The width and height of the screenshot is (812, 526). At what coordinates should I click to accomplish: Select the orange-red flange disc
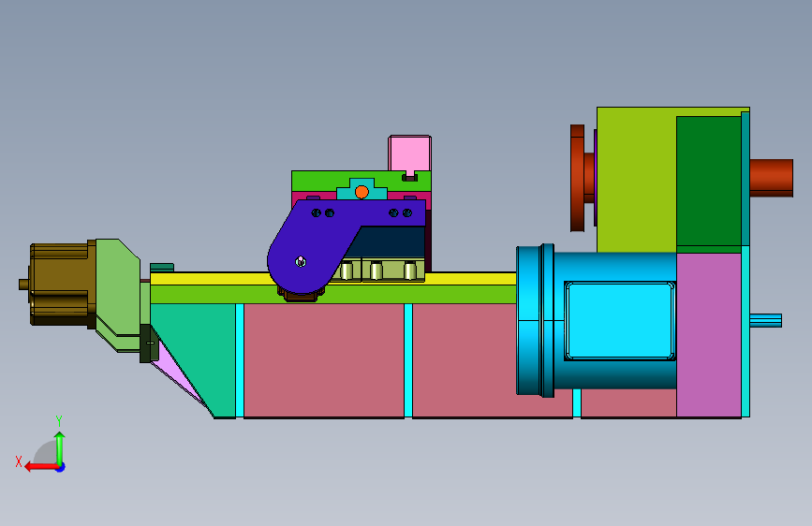point(577,178)
